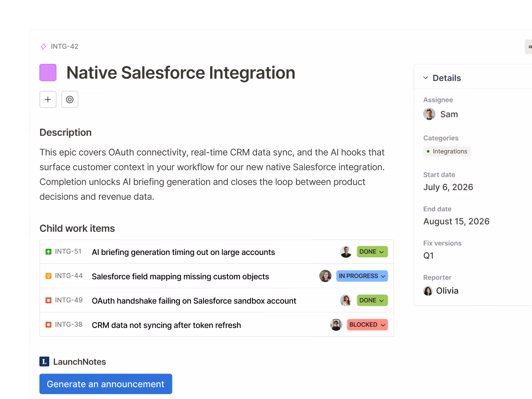Click Generate an announcement button
532x399 pixels.
[106, 384]
